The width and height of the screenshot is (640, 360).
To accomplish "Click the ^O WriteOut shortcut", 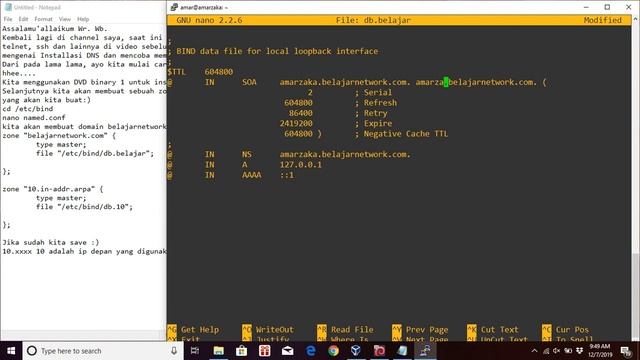I will pos(268,329).
